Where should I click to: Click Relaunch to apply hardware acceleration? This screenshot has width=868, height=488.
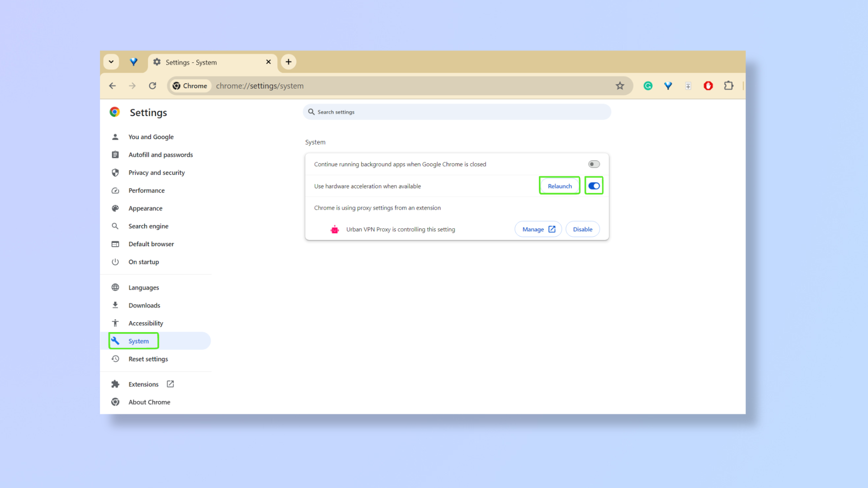click(x=559, y=185)
